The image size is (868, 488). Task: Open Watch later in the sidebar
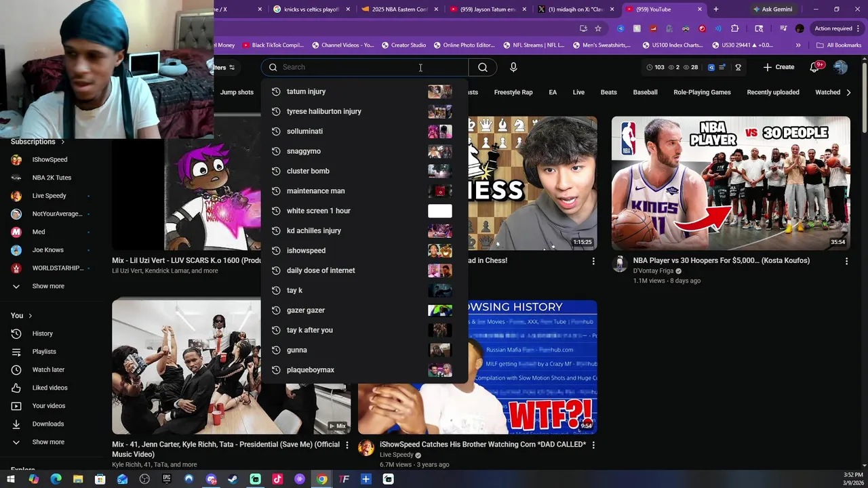point(48,369)
